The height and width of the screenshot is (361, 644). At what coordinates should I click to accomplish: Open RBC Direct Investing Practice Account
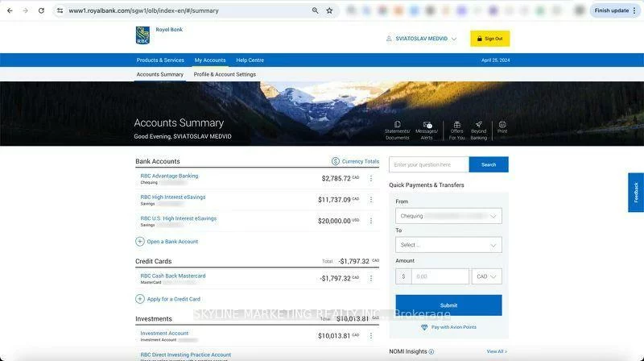point(186,355)
